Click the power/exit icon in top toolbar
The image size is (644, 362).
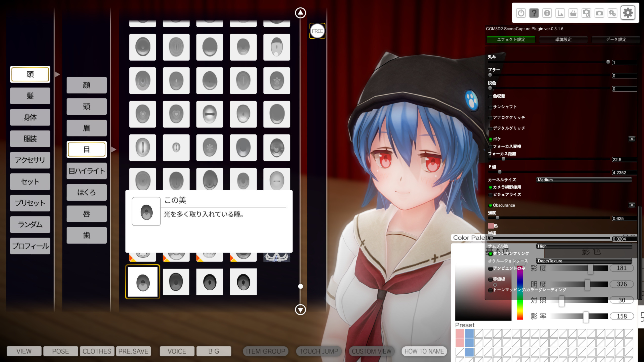pyautogui.click(x=521, y=13)
